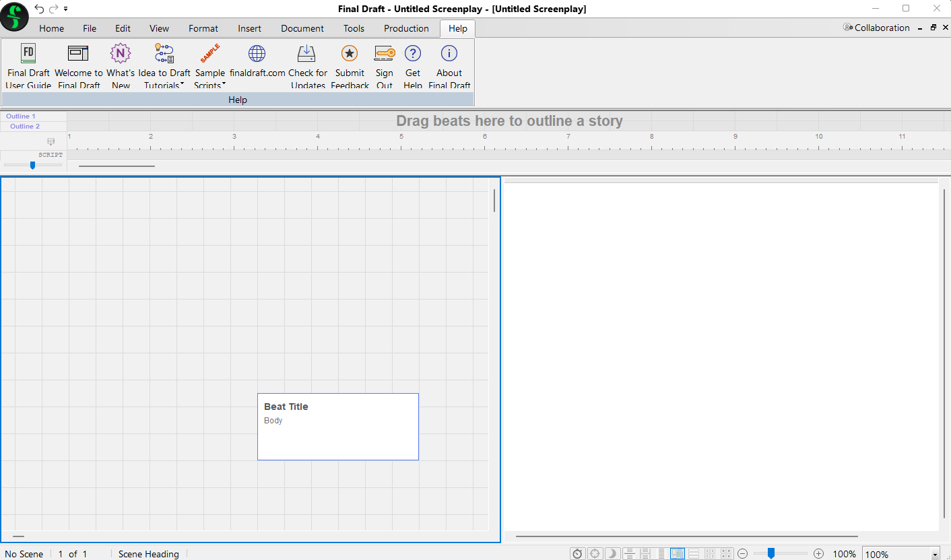This screenshot has width=951, height=560.
Task: Click the story map horizontal scrollbar
Action: 117,166
